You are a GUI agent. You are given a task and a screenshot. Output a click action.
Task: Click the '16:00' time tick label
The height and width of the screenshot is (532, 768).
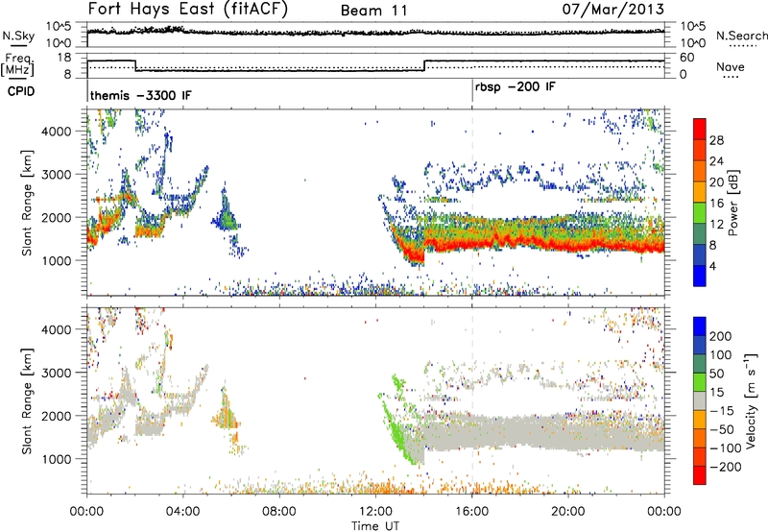click(x=471, y=512)
